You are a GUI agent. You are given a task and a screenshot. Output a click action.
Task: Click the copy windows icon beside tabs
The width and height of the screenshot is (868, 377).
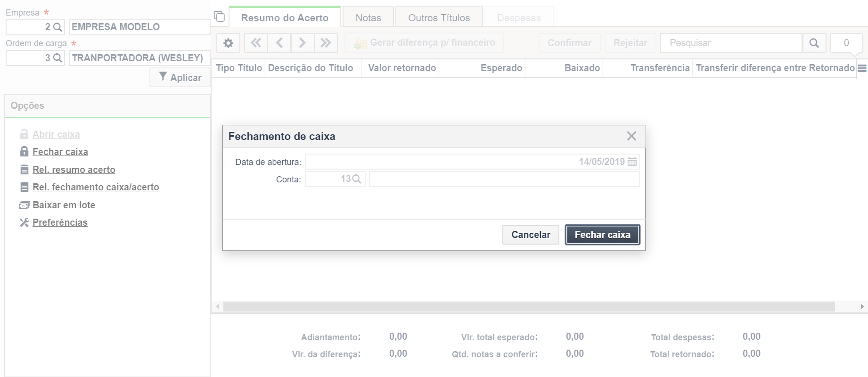(x=219, y=16)
